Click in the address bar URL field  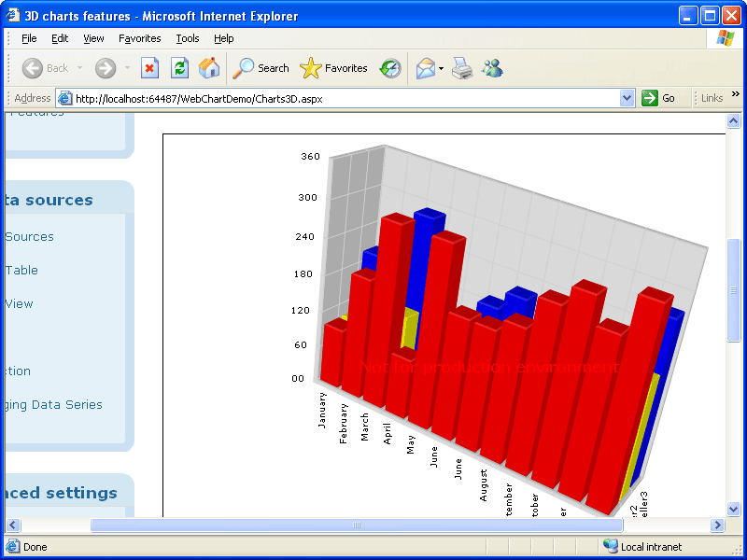tap(345, 98)
